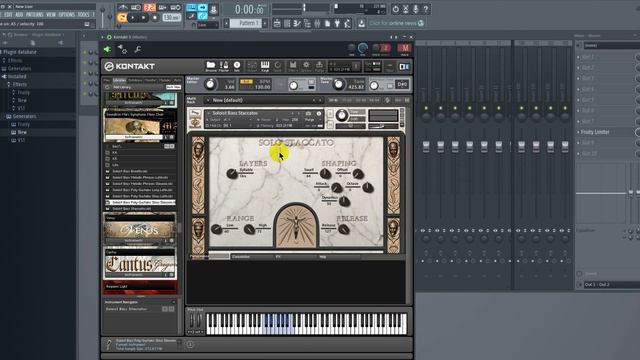Click the instrument snapshot camera icon
The width and height of the screenshot is (640, 360).
coord(308,113)
